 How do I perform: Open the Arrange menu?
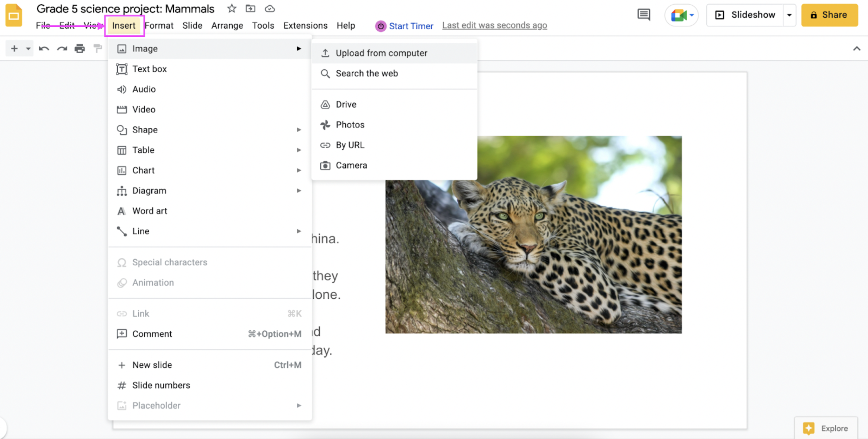(227, 26)
